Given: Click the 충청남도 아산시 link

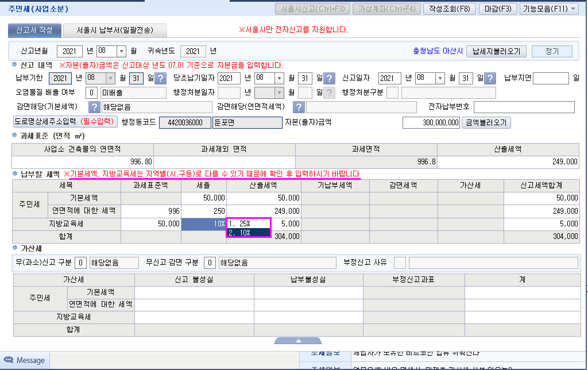Looking at the screenshot, I should coord(438,51).
